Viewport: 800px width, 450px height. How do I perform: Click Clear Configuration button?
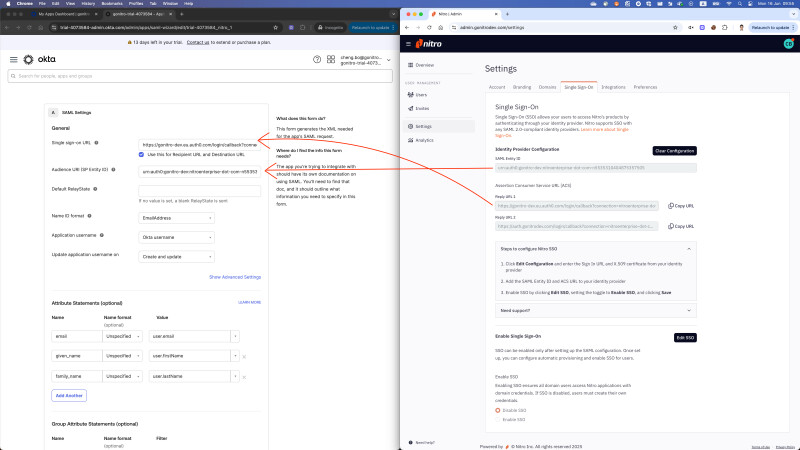[674, 151]
